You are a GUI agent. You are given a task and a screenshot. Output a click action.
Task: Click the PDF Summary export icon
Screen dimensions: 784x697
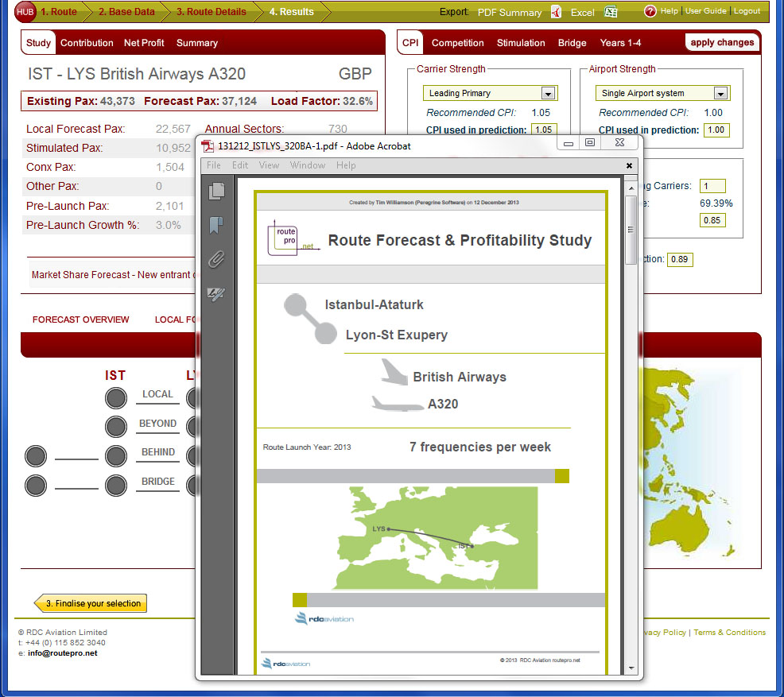(556, 12)
